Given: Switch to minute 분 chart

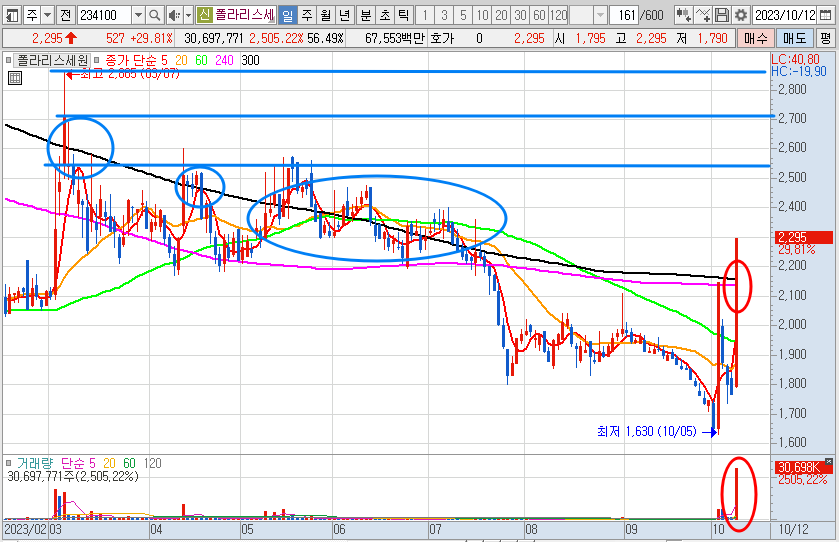Looking at the screenshot, I should (366, 15).
